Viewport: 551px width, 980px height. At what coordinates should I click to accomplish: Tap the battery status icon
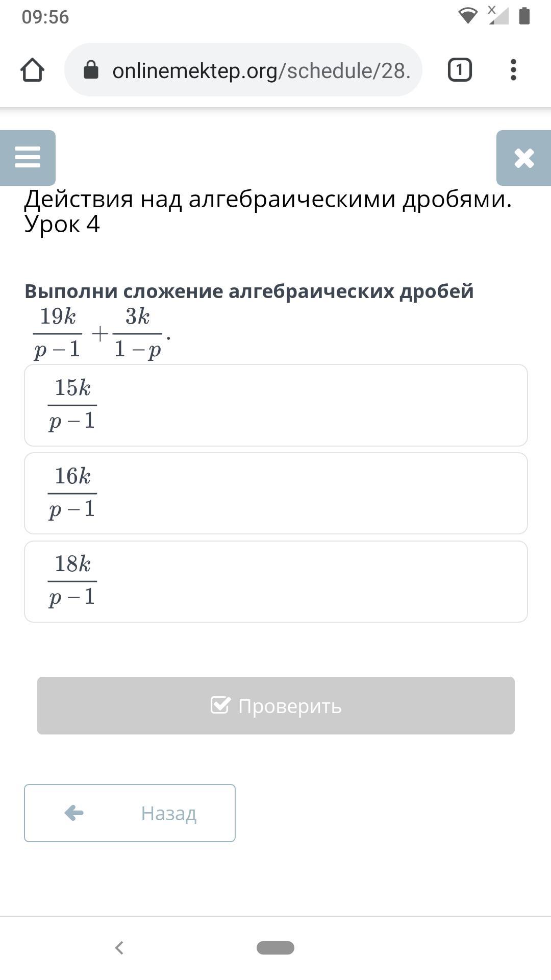[524, 16]
